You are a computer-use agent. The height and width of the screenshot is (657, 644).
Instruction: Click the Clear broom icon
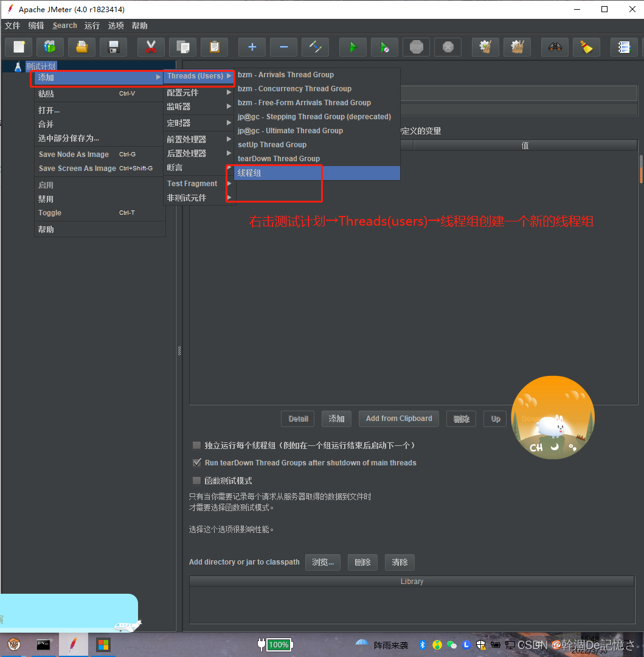click(486, 47)
